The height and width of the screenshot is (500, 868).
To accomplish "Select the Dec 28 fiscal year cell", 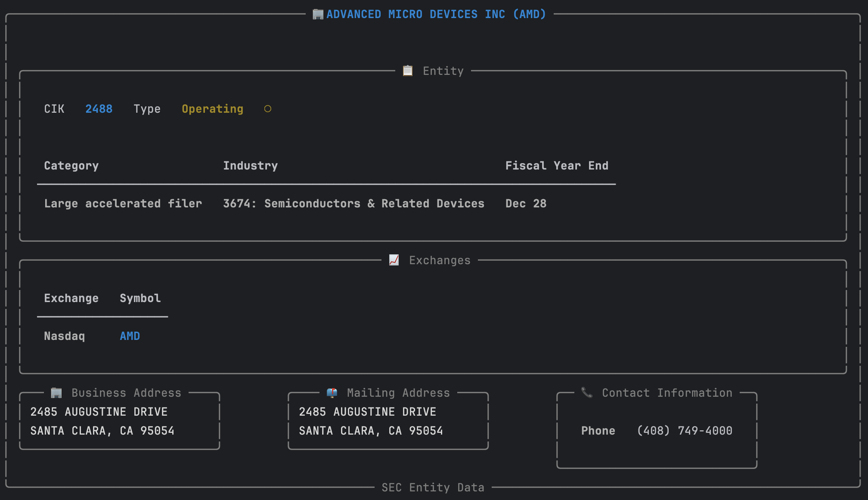I will [x=526, y=204].
